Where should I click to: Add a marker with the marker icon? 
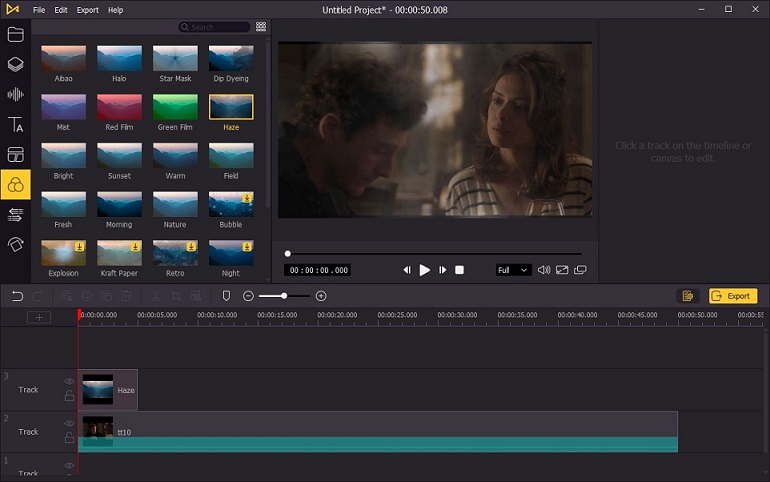(x=226, y=295)
